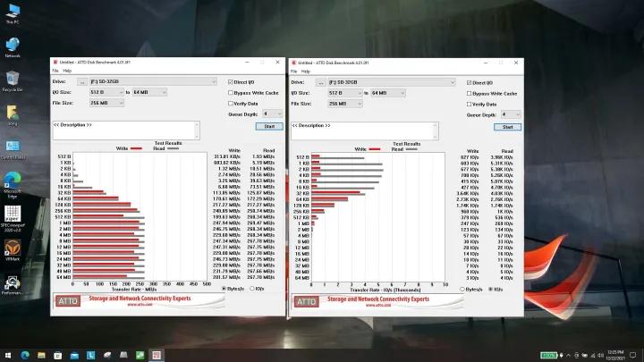Open I/O Size end dropdown 64 MB, left window
Image resolution: width=644 pixels, height=362 pixels.
[x=149, y=92]
